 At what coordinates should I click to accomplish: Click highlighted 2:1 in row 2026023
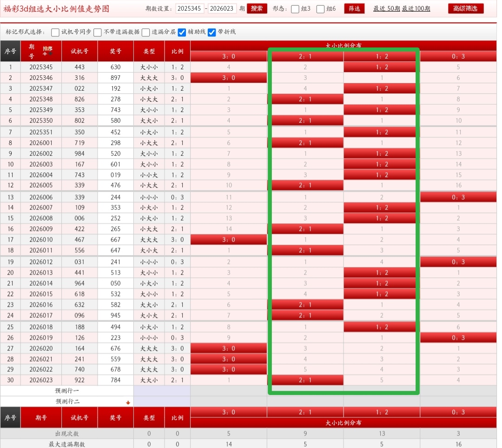tap(305, 380)
